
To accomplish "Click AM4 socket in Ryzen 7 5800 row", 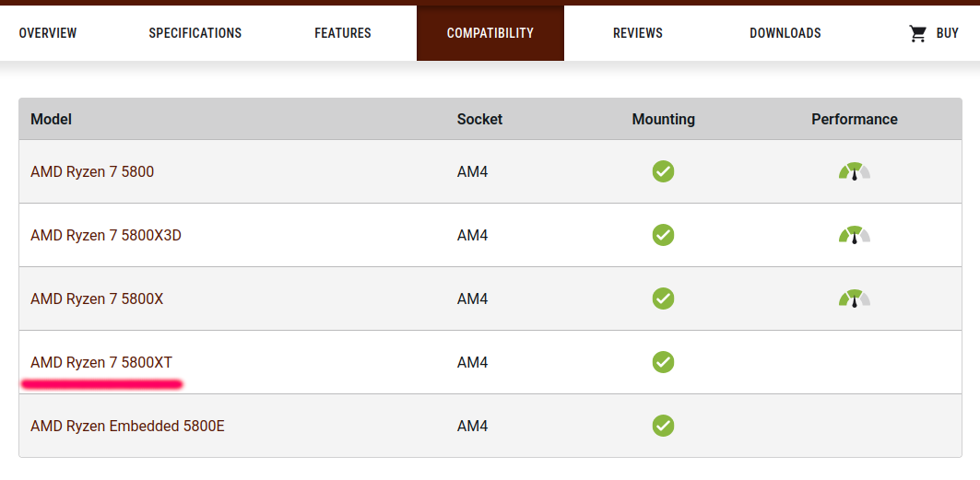I will coord(472,171).
